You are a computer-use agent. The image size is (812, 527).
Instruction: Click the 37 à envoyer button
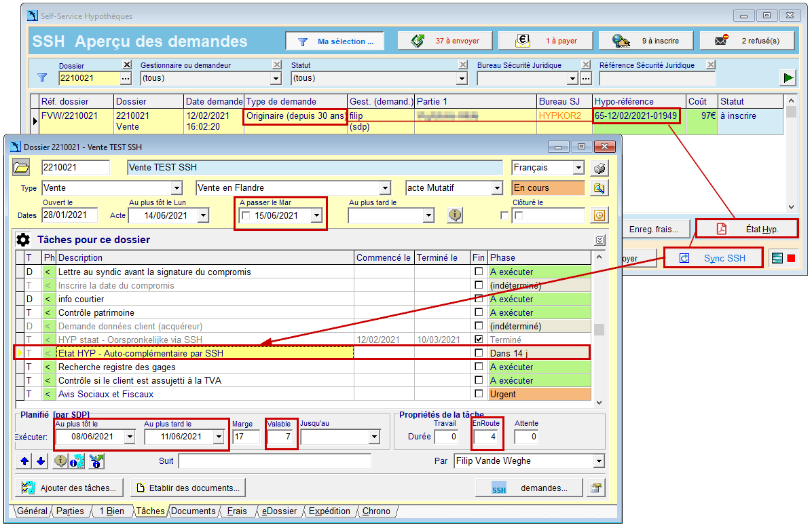tap(445, 41)
